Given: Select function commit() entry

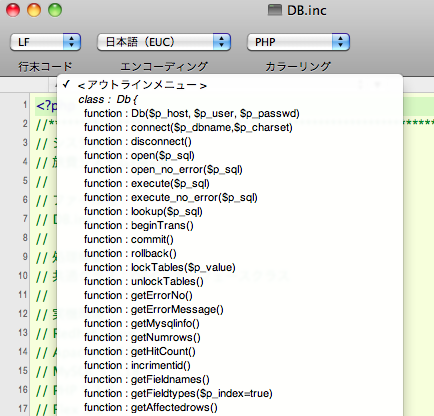Looking at the screenshot, I should [230, 239].
